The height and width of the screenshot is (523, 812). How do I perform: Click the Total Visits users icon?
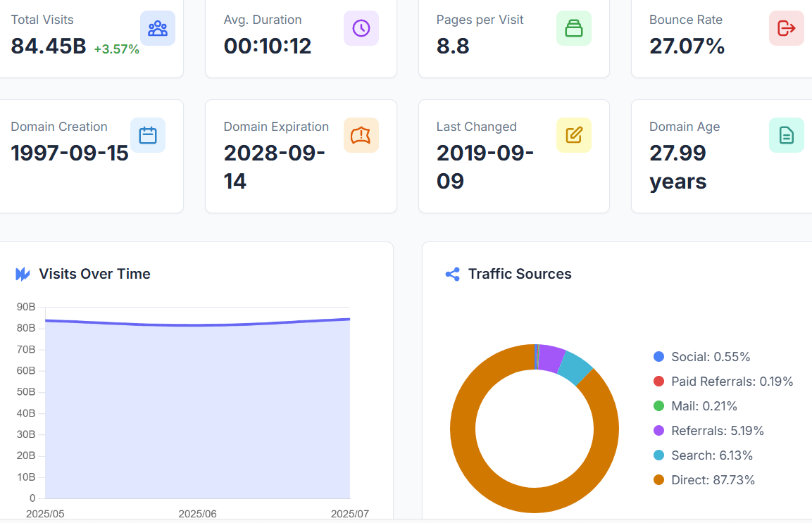(158, 28)
